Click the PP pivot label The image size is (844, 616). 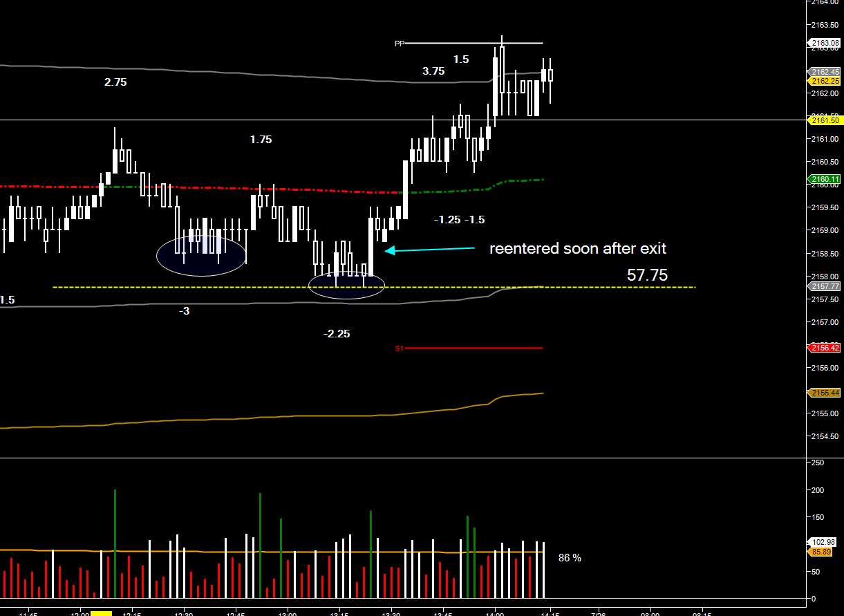point(399,44)
